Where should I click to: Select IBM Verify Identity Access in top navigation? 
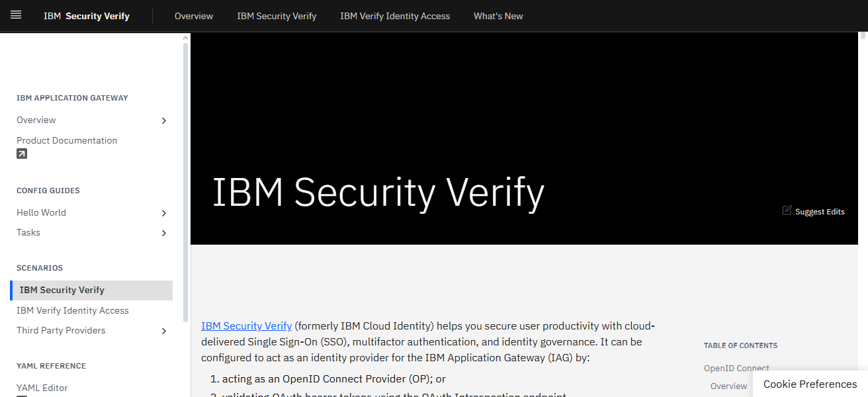(x=395, y=16)
